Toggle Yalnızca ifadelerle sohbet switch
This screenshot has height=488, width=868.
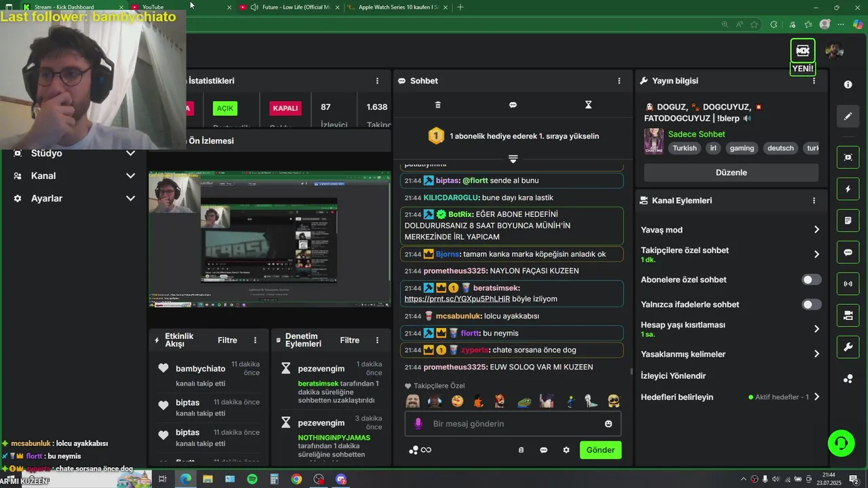(x=811, y=305)
